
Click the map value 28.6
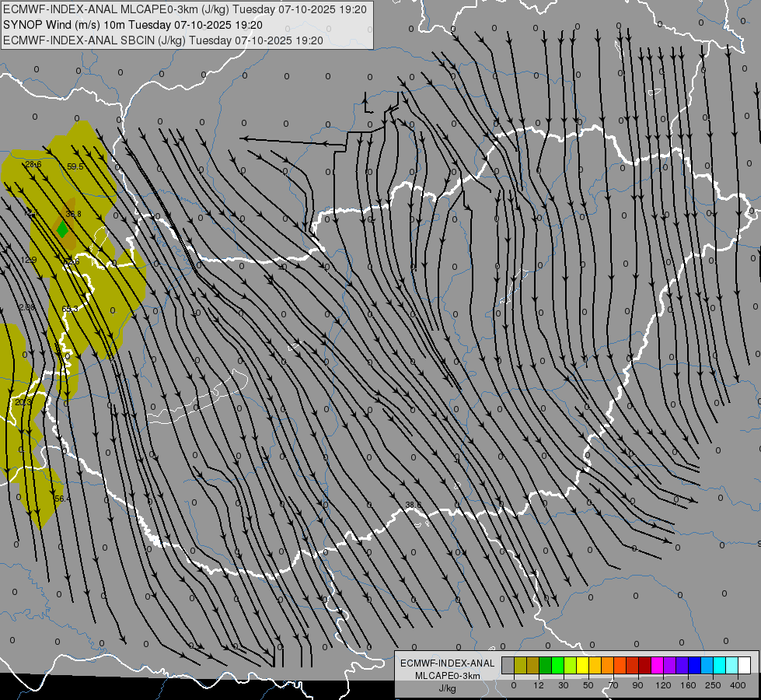pyautogui.click(x=33, y=165)
